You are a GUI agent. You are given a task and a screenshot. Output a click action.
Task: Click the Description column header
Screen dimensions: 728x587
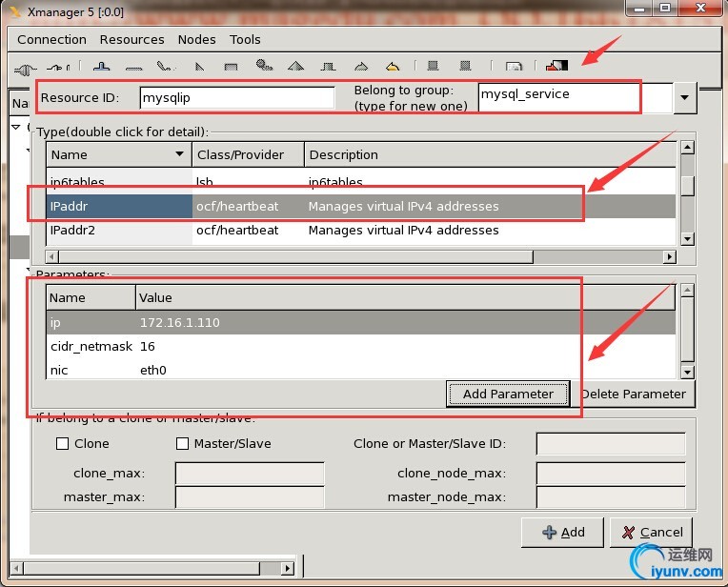click(x=491, y=154)
